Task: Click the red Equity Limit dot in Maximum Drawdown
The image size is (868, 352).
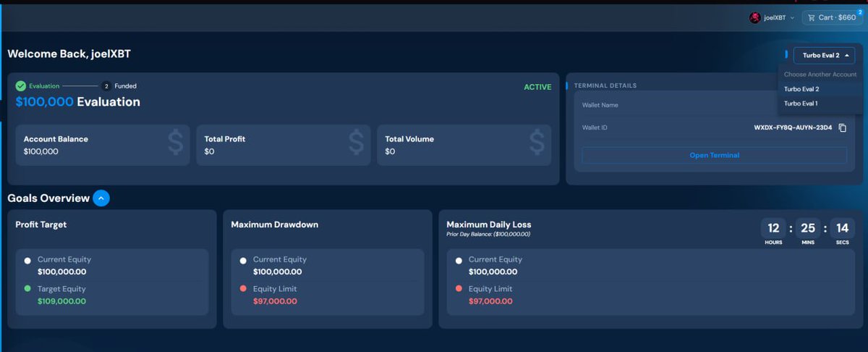Action: tap(243, 289)
